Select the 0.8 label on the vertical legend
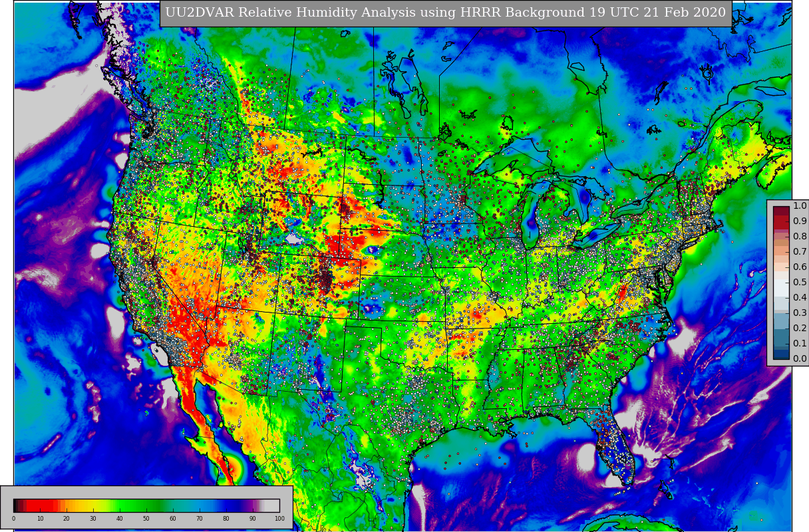809x532 pixels. (x=800, y=237)
